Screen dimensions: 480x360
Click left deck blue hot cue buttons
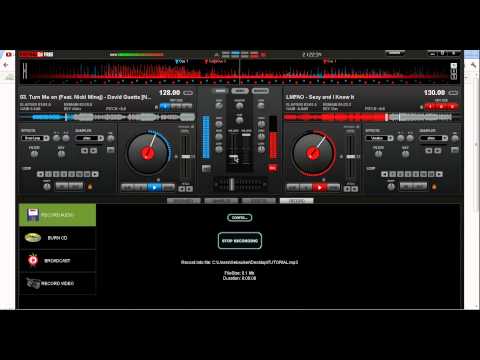pos(176,106)
